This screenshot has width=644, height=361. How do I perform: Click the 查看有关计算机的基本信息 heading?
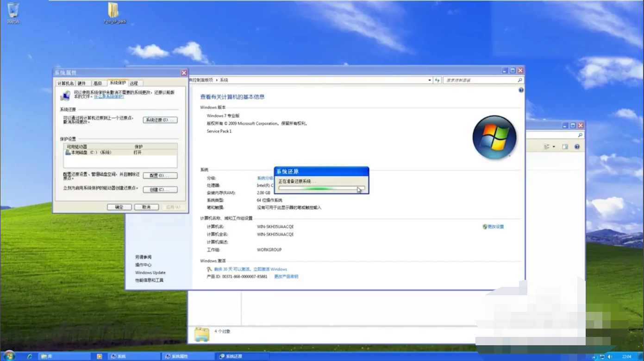point(232,97)
